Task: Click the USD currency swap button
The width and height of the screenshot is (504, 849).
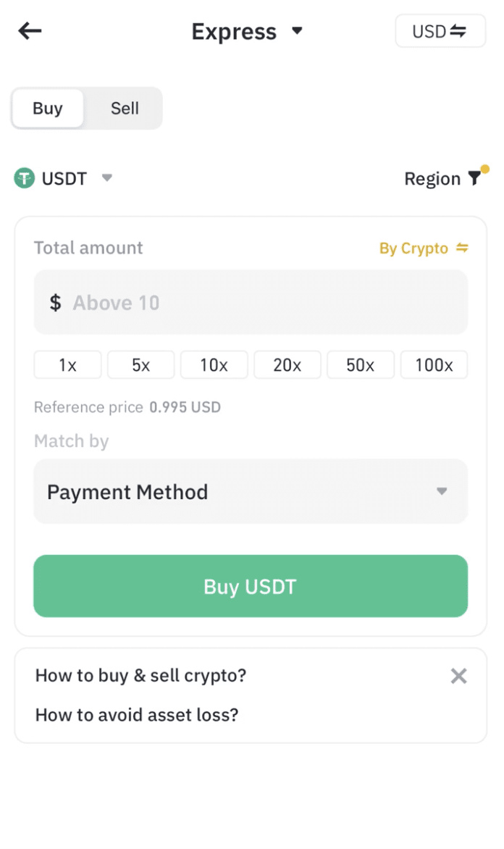Action: [x=440, y=31]
